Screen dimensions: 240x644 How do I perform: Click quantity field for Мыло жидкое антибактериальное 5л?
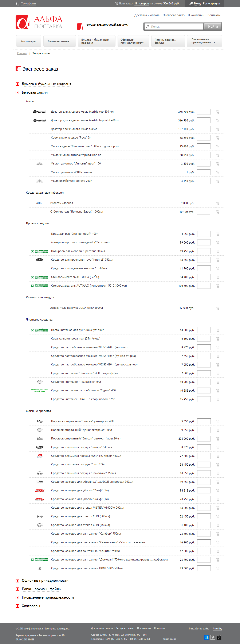(x=204, y=155)
